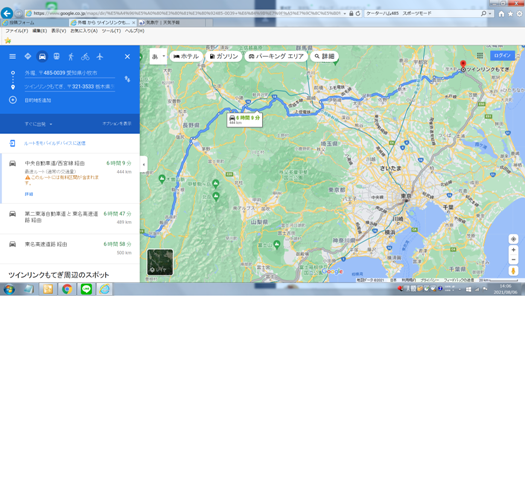Select the car driving mode icon
Image resolution: width=525 pixels, height=480 pixels.
click(x=42, y=56)
